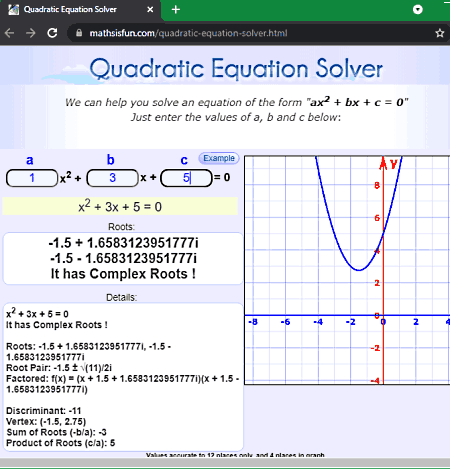Bookmark this page with the star icon
This screenshot has width=450, height=469.
coord(440,33)
